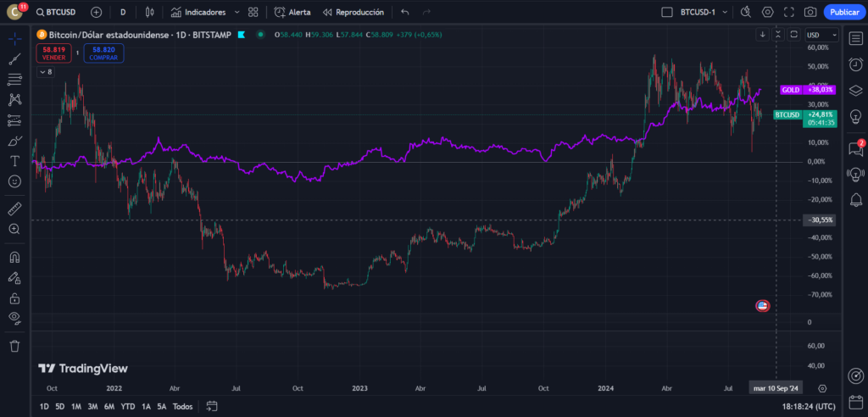Open the D interval selector
Image resolution: width=868 pixels, height=417 pixels.
tap(123, 12)
